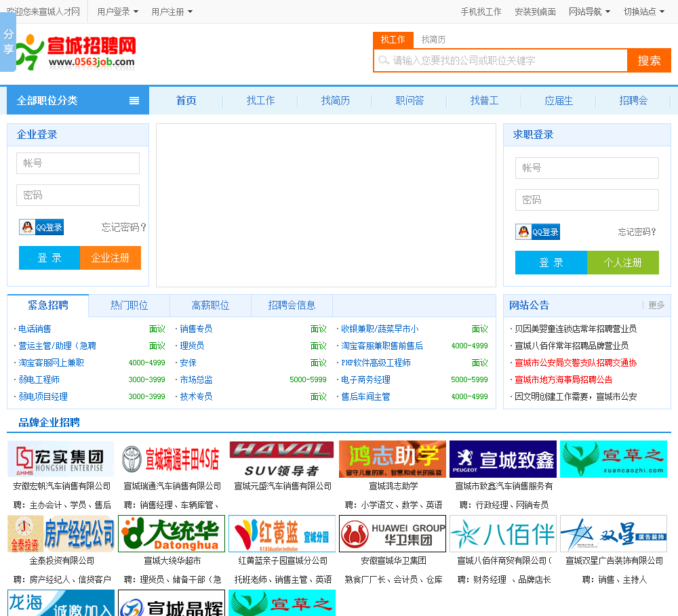The image size is (678, 616).
Task: Open the 电话销售 job listing
Action: tap(35, 329)
